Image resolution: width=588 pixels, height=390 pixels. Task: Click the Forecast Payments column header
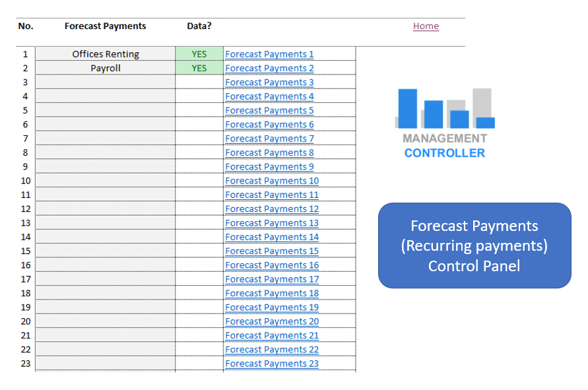pyautogui.click(x=106, y=26)
